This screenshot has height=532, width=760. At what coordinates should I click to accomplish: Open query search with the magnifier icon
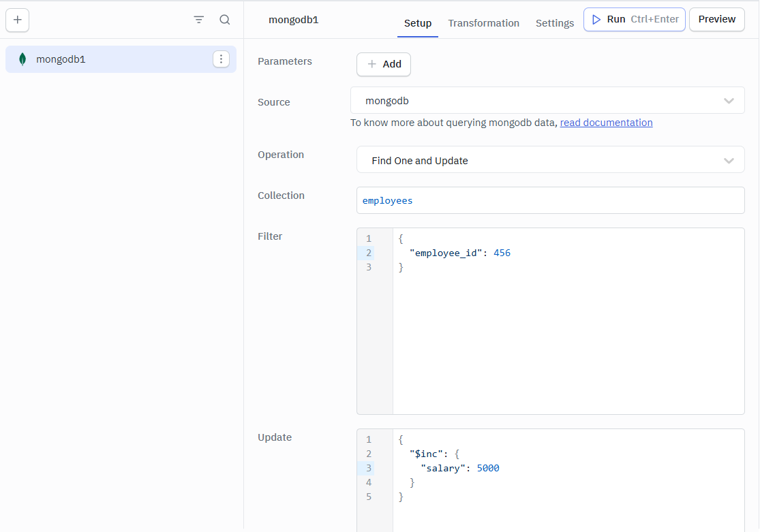coord(225,20)
